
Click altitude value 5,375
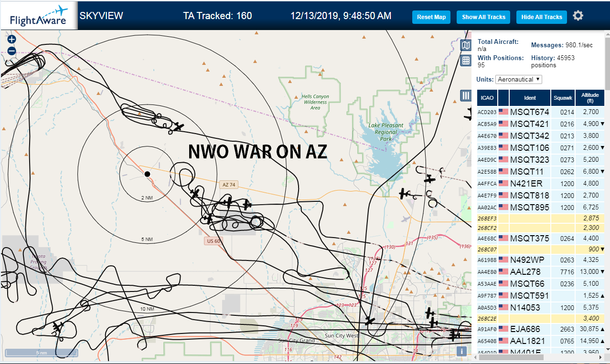click(591, 308)
